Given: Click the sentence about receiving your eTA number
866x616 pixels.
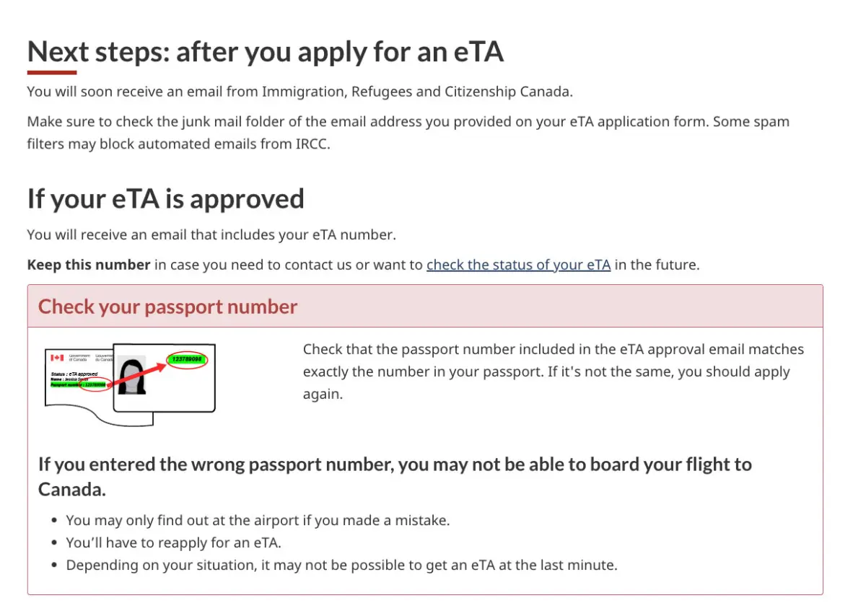Looking at the screenshot, I should coord(211,234).
